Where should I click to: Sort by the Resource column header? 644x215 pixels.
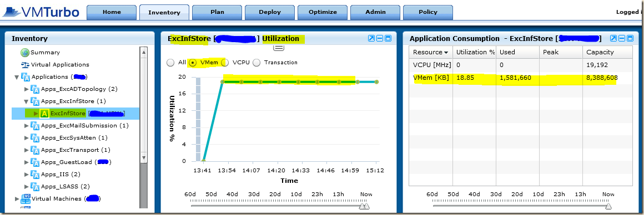[x=431, y=52]
